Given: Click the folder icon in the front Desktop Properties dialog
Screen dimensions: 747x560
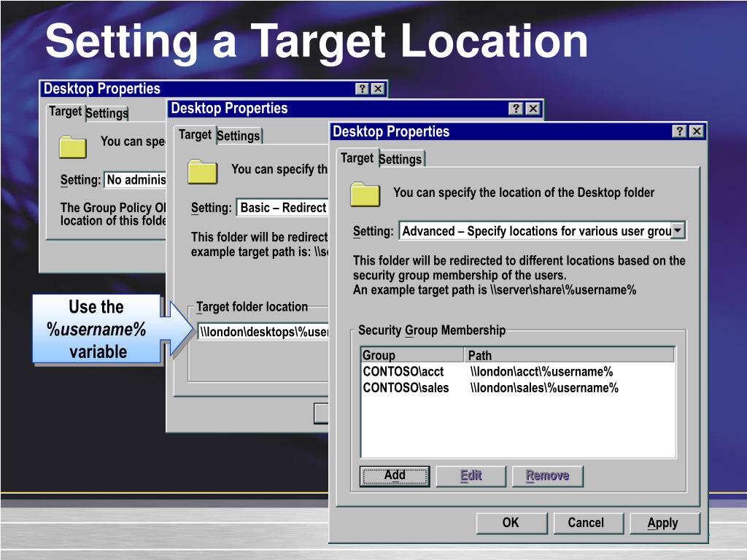Looking at the screenshot, I should point(365,195).
